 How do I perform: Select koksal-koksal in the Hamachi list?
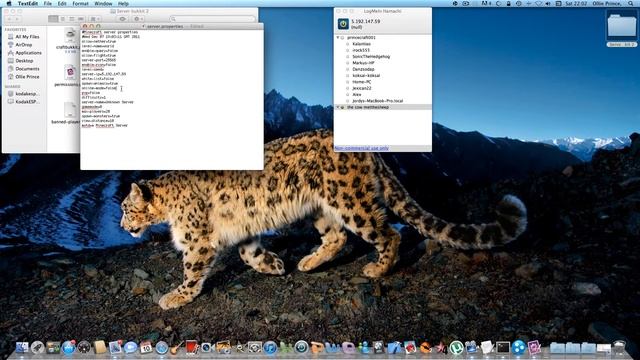[366, 76]
